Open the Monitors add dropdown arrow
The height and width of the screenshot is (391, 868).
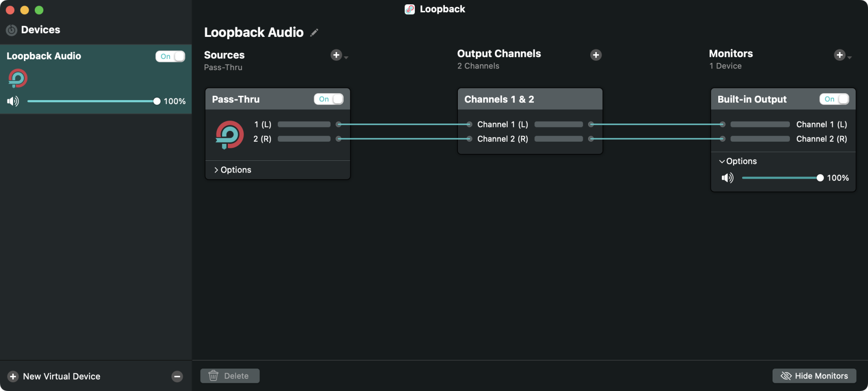[849, 57]
